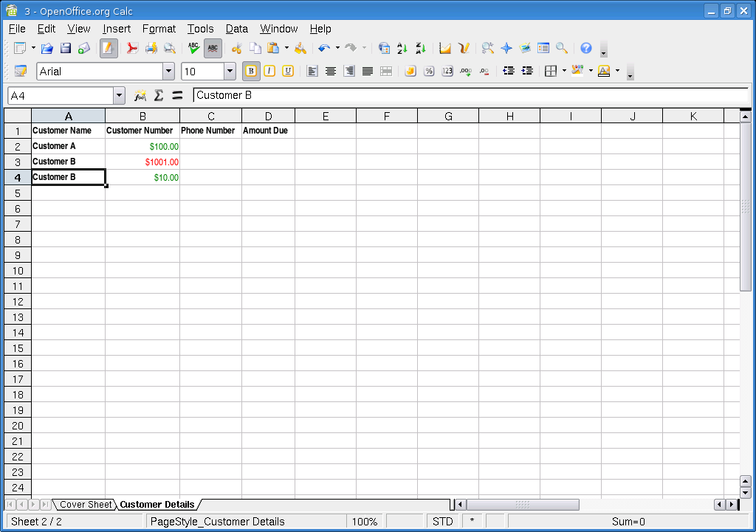The width and height of the screenshot is (756, 532).
Task: Switch to the Cover Sheet tab
Action: point(86,505)
